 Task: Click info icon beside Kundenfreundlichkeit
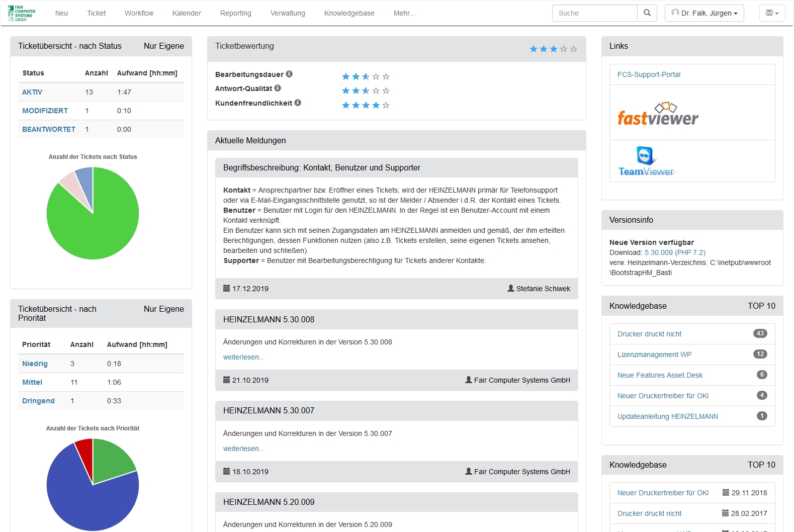pyautogui.click(x=298, y=103)
